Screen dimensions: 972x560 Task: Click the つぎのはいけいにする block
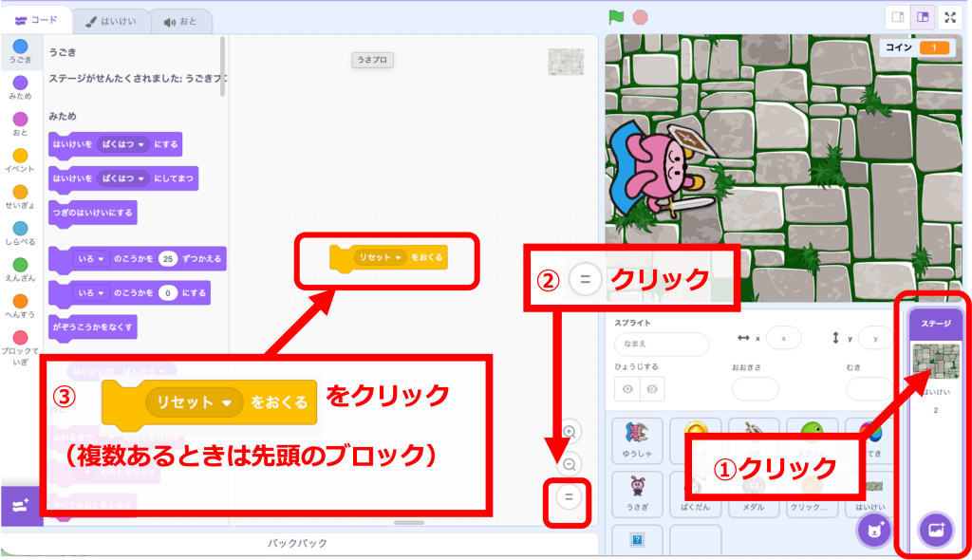[x=93, y=213]
